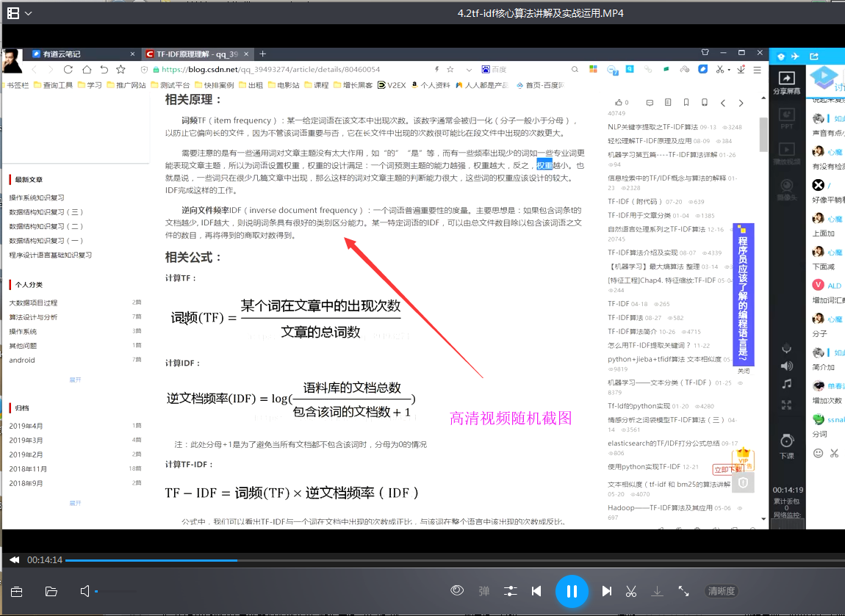Open 2018年11月 archive link
This screenshot has height=616, width=845.
coord(28,469)
